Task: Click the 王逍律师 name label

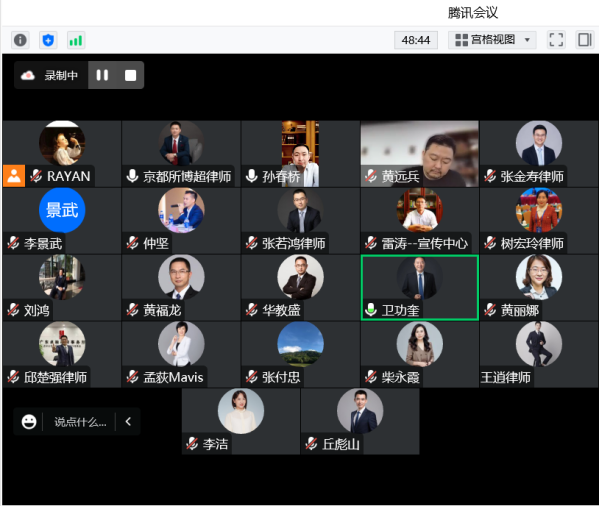Action: [x=505, y=377]
